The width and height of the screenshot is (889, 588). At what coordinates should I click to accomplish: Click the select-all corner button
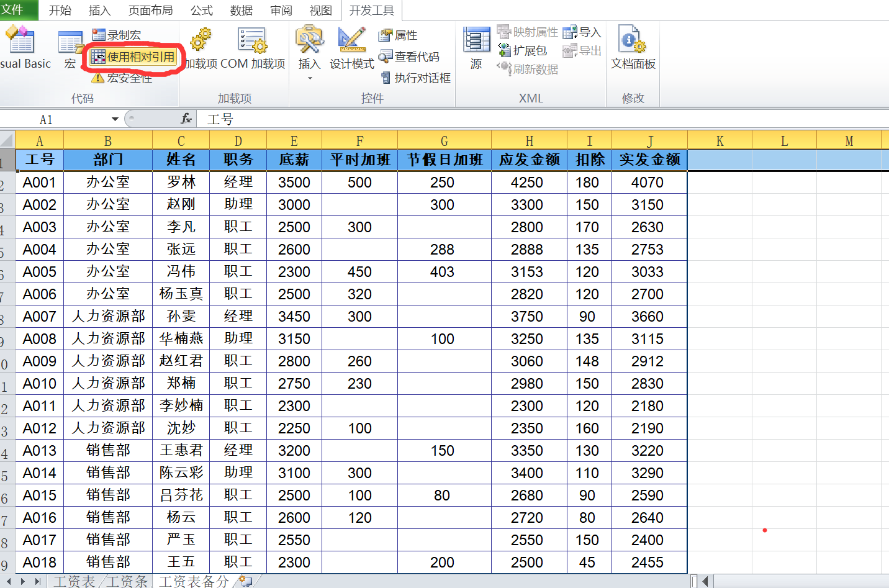pos(7,139)
